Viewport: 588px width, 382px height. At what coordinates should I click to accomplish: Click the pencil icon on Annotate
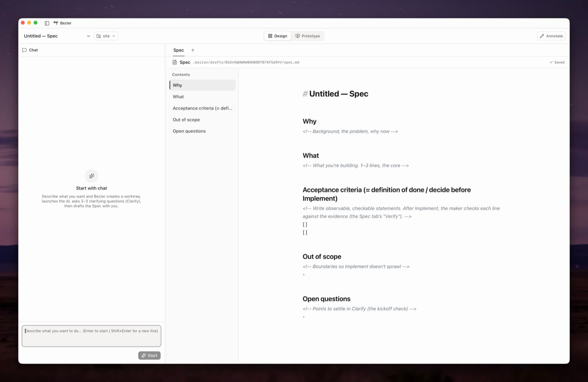click(x=542, y=36)
